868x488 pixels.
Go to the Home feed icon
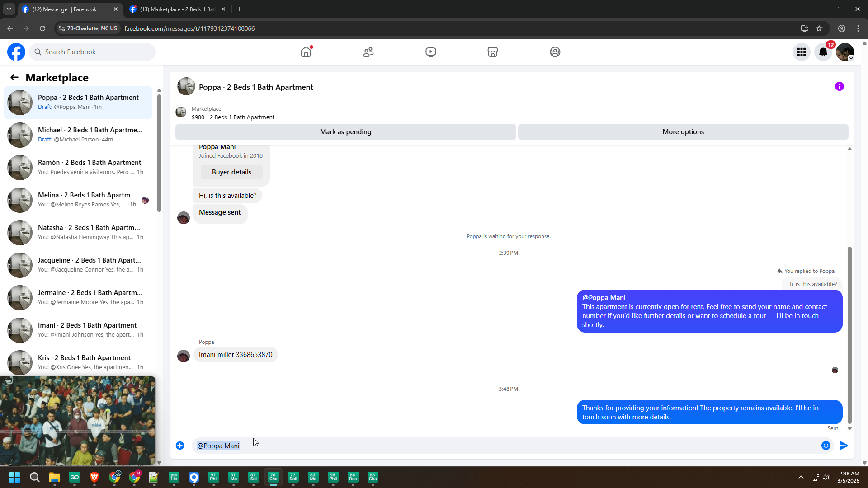point(306,52)
